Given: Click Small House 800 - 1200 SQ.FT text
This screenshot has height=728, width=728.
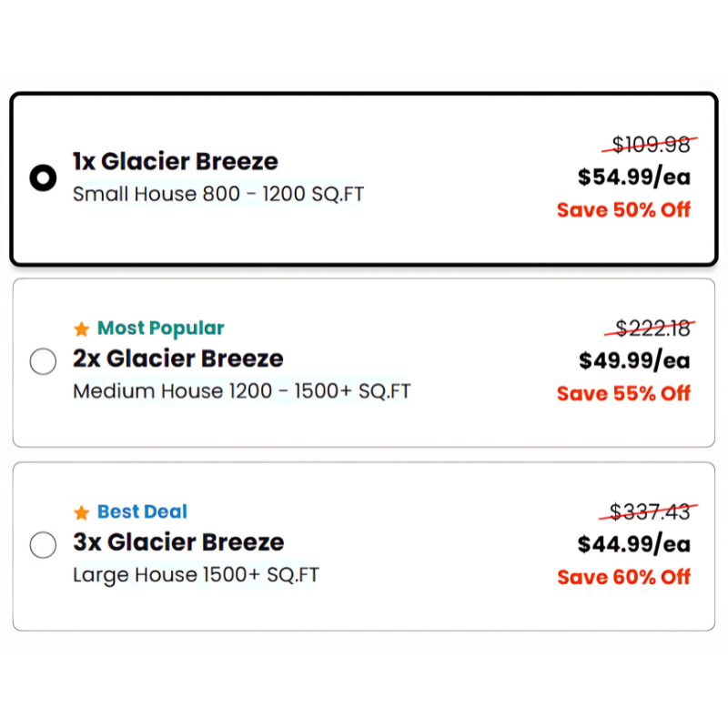Looking at the screenshot, I should pos(218,194).
